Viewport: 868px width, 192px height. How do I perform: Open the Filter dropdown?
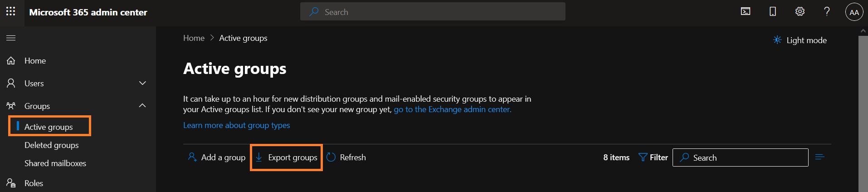point(653,158)
